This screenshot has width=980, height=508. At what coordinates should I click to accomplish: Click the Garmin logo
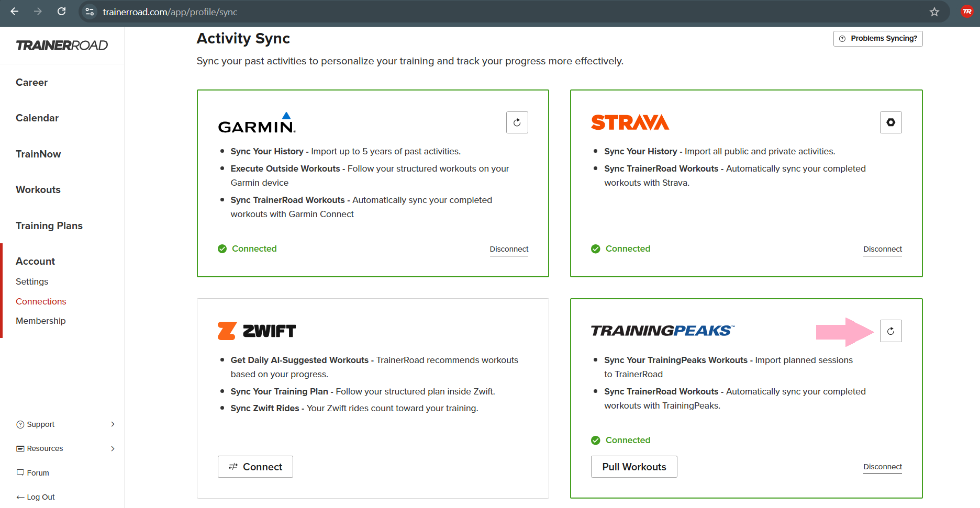pos(257,123)
